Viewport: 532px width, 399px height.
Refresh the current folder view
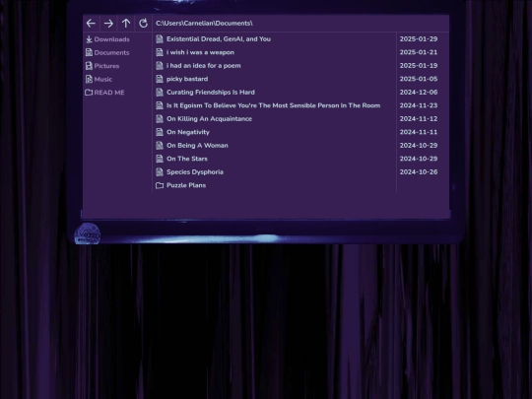point(143,24)
